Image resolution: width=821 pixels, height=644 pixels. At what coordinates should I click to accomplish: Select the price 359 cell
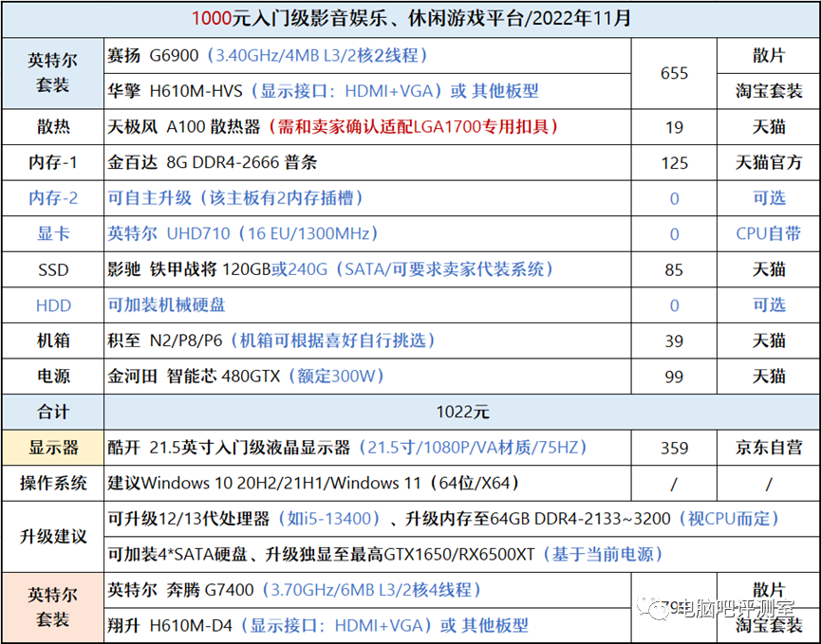point(674,448)
